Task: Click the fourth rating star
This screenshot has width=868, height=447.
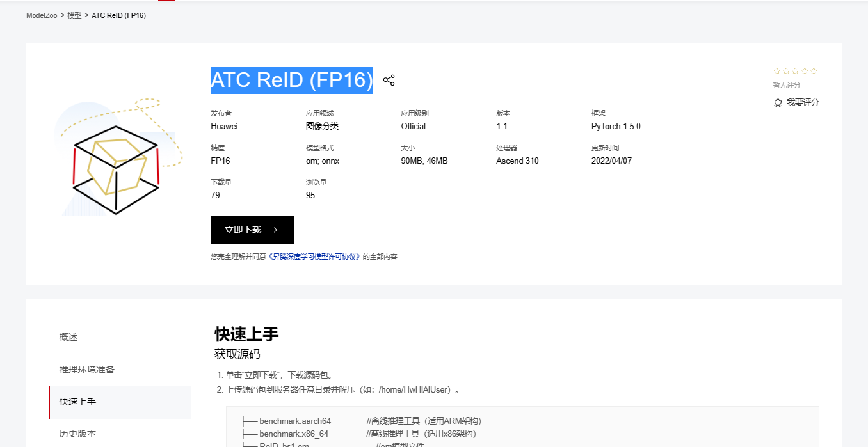Action: 805,71
